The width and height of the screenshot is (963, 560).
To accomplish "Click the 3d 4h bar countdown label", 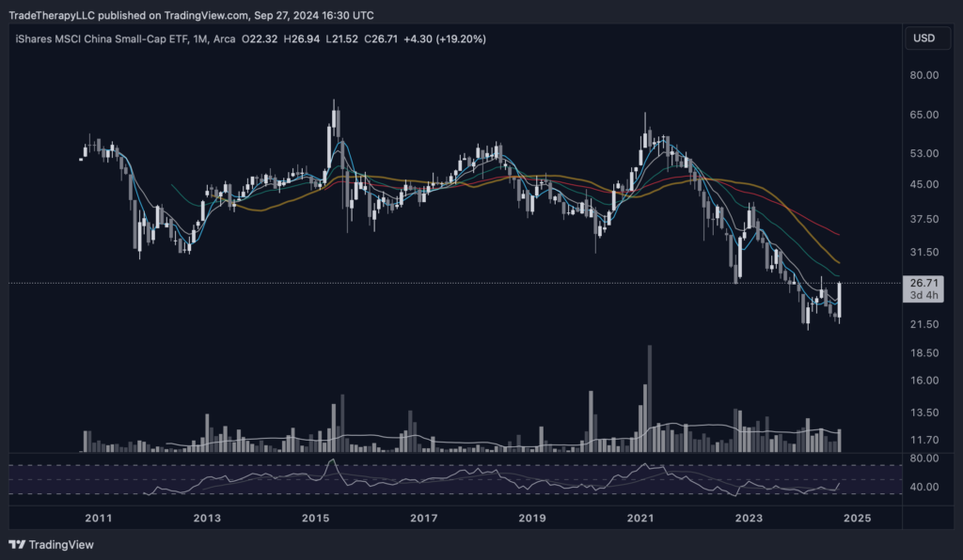I will 922,295.
